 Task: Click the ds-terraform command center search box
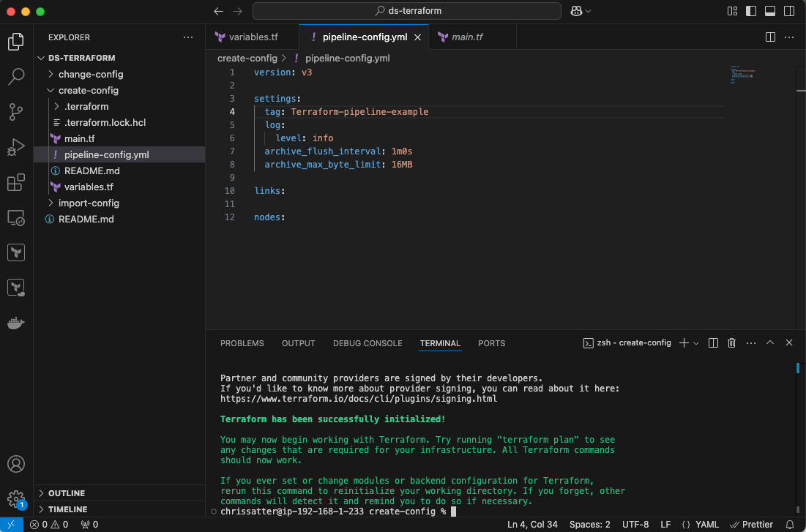(x=407, y=11)
